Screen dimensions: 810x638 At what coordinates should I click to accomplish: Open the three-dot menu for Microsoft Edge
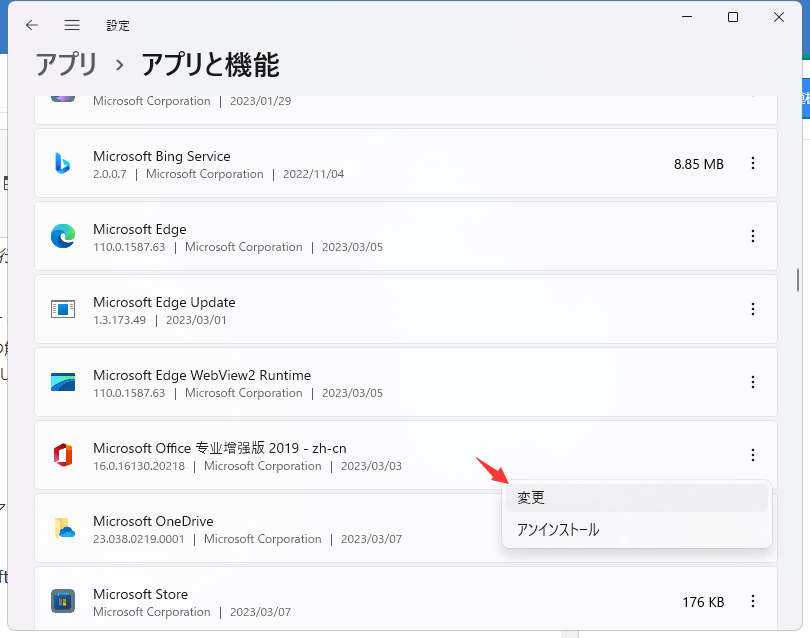(753, 237)
